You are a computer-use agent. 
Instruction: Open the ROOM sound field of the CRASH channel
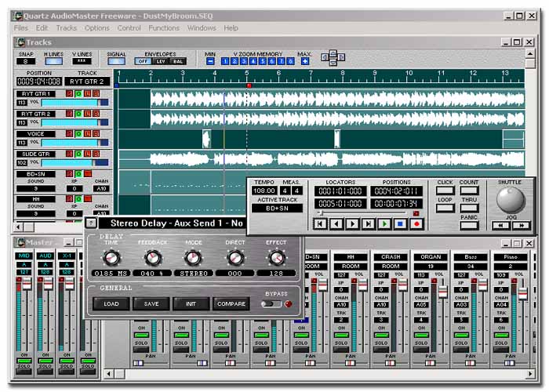391,267
